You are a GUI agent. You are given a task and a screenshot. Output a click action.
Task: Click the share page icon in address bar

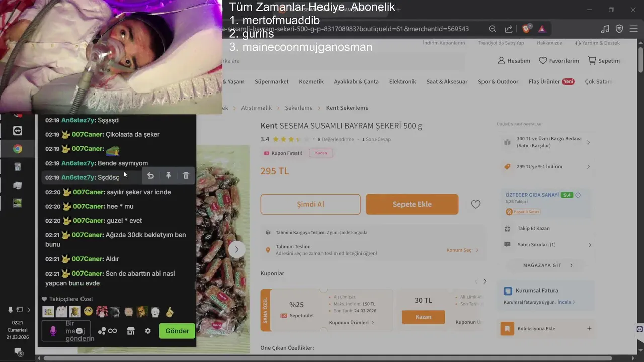pyautogui.click(x=509, y=29)
